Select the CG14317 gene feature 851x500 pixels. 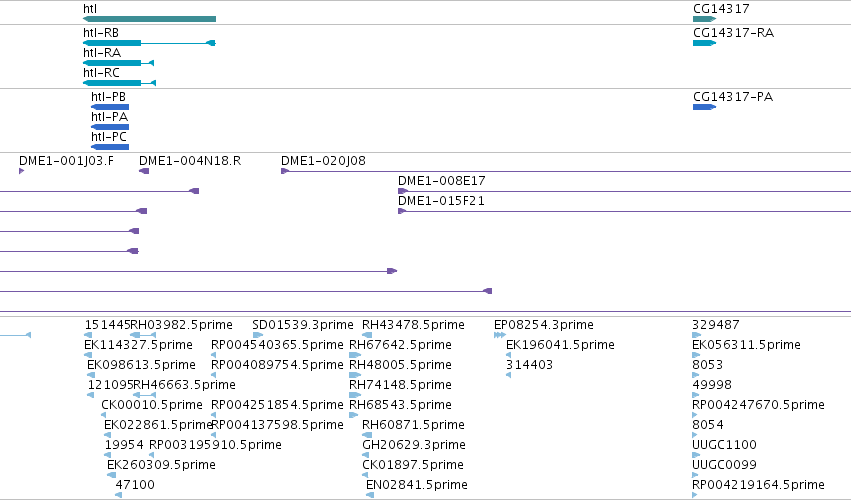click(704, 19)
